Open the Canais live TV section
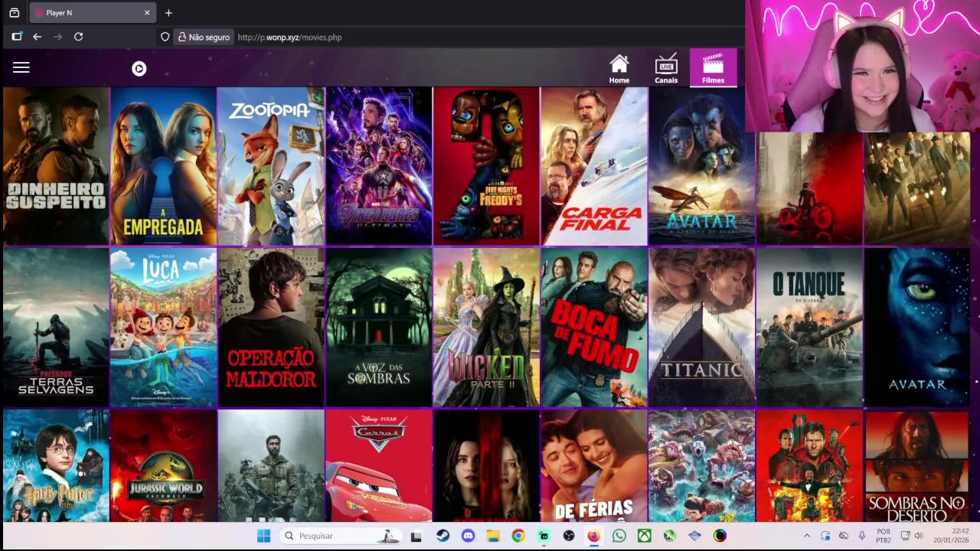The image size is (980, 551). [x=665, y=68]
